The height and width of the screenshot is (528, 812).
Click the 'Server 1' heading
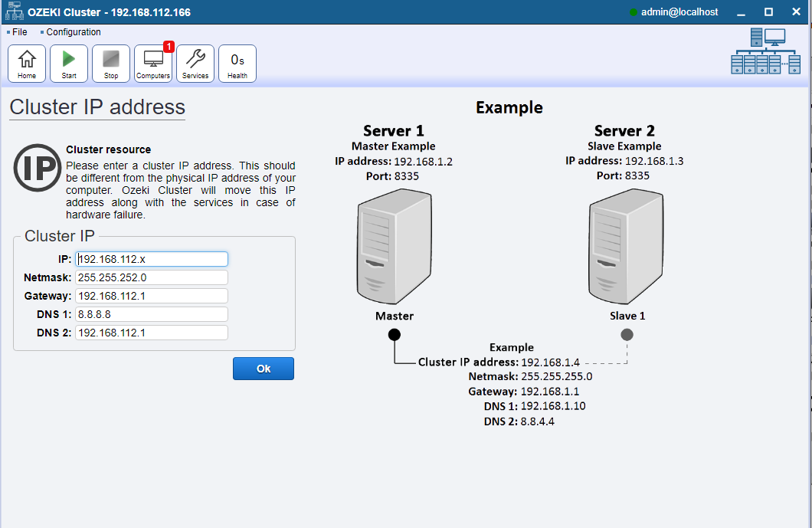pos(394,130)
